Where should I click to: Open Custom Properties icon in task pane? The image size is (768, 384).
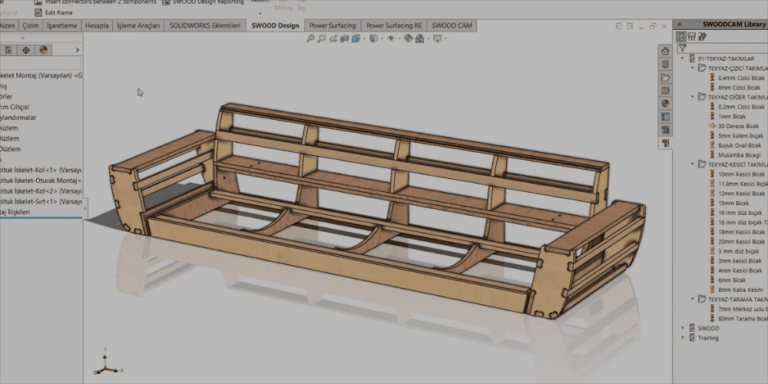[x=665, y=117]
